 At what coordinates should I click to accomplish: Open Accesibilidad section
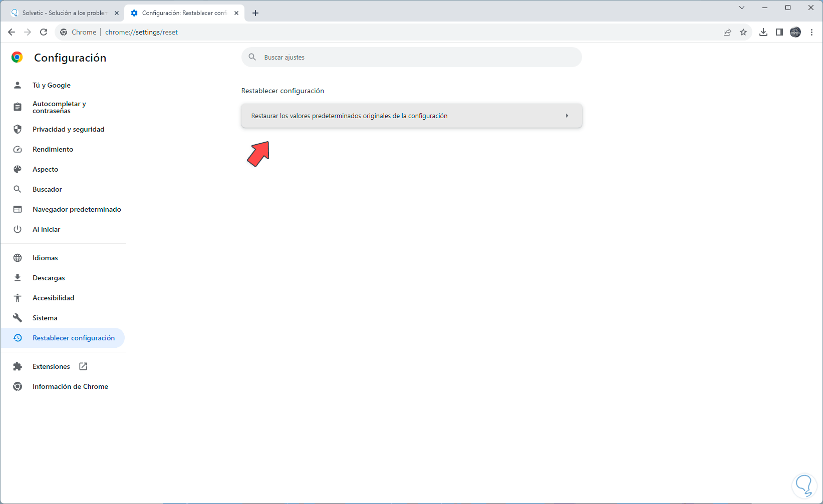click(x=63, y=298)
